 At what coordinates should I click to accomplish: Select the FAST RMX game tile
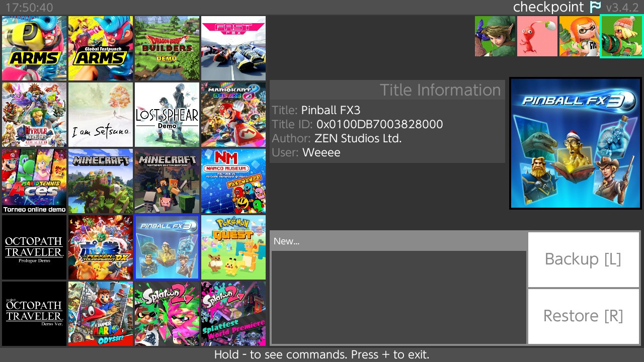(233, 48)
